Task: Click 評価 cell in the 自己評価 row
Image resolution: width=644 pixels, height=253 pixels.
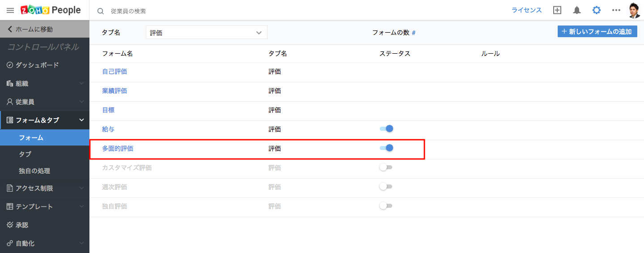Action: coord(275,72)
